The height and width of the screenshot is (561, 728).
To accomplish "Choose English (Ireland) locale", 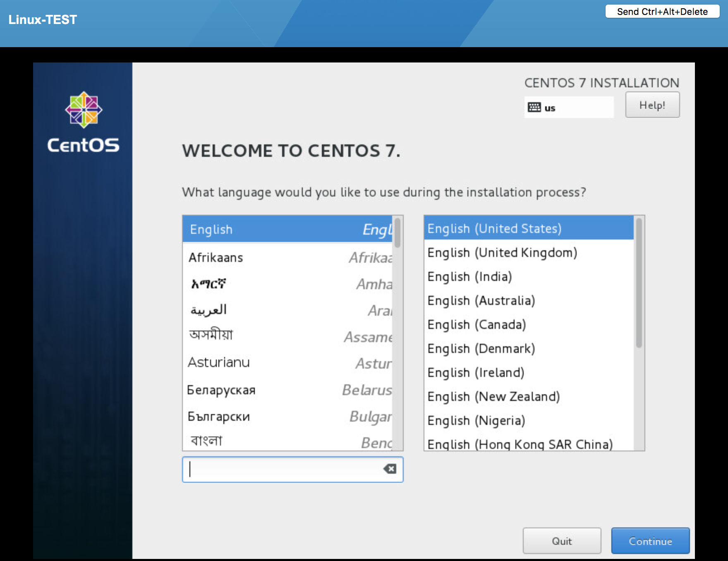I will 529,372.
